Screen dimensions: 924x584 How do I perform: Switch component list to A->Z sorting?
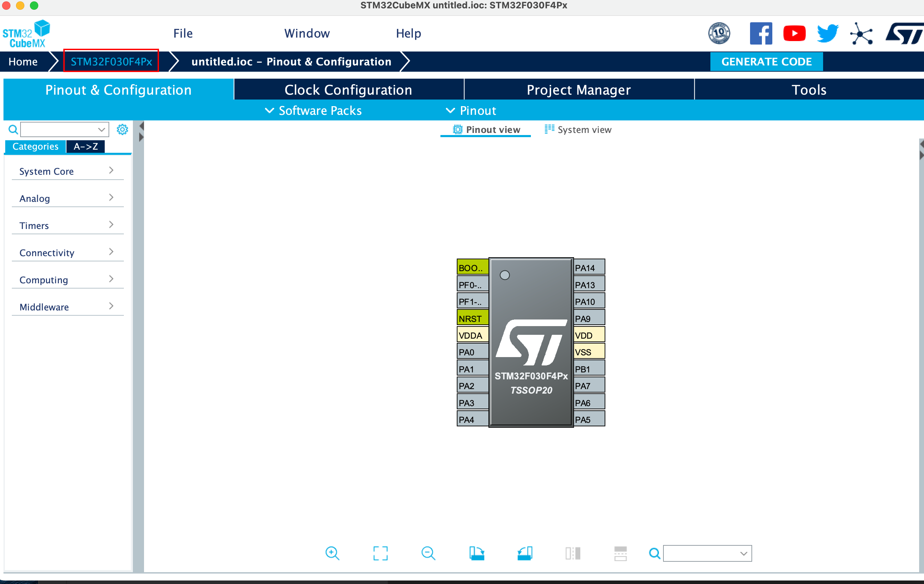85,146
